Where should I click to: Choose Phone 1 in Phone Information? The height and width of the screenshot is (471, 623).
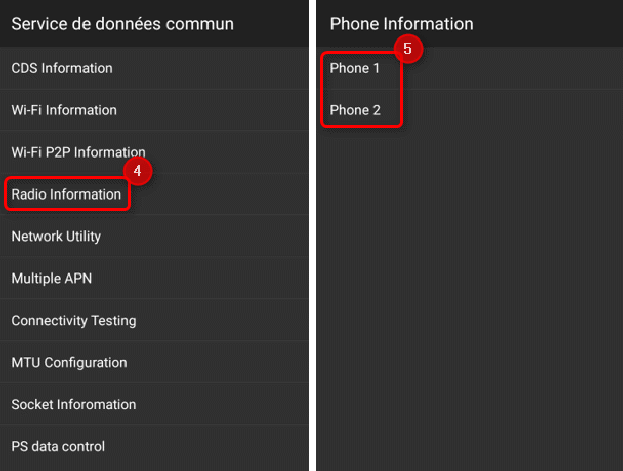click(x=470, y=68)
